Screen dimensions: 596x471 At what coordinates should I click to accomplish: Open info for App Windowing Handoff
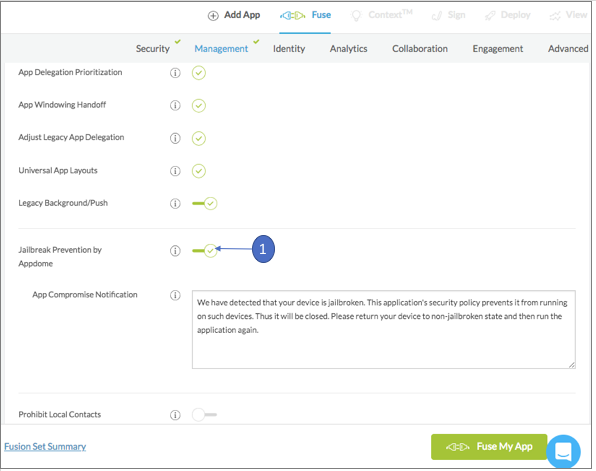[x=175, y=105]
